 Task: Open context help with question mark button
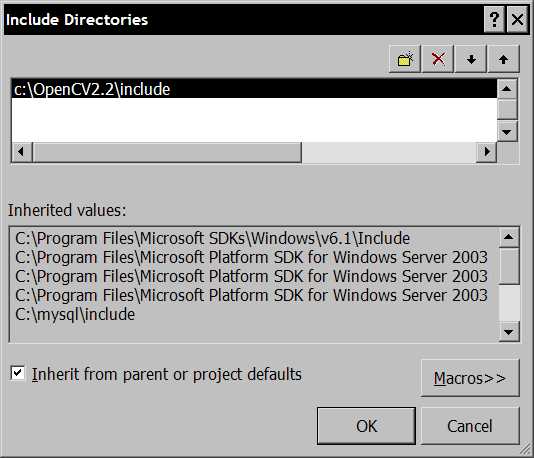[x=494, y=19]
